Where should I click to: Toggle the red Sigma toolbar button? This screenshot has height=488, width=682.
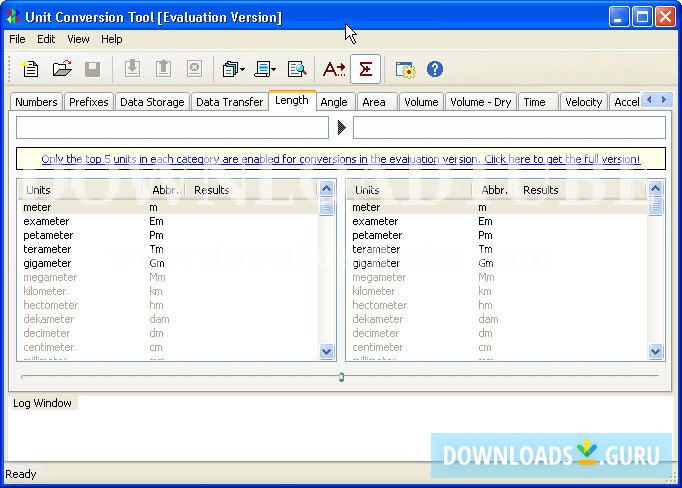[365, 69]
